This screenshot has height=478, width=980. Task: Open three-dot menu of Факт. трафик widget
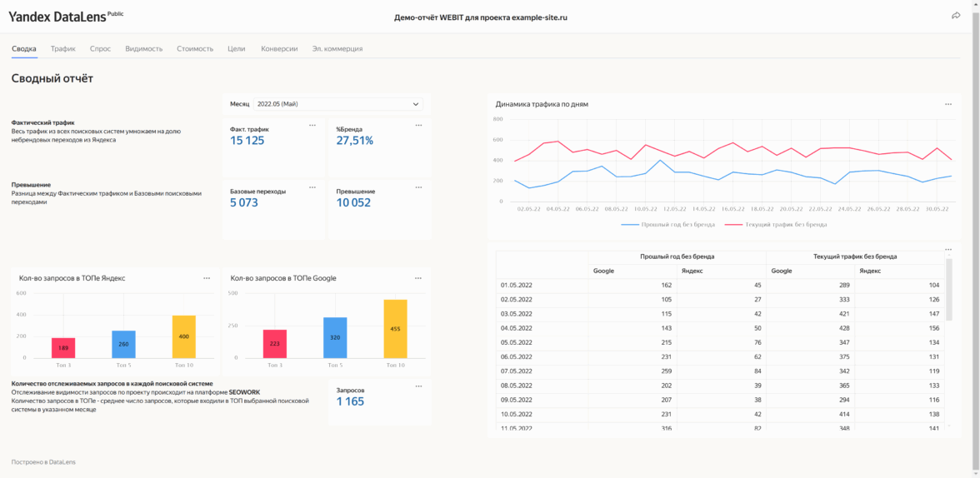(312, 125)
